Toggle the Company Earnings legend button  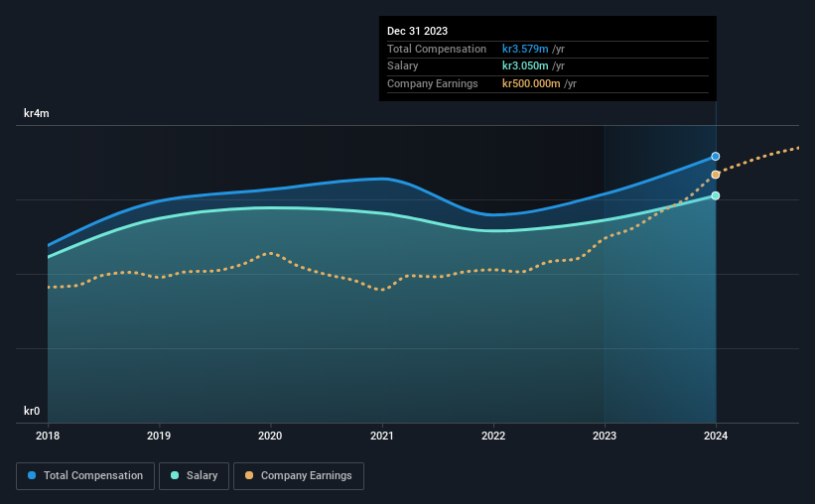299,476
